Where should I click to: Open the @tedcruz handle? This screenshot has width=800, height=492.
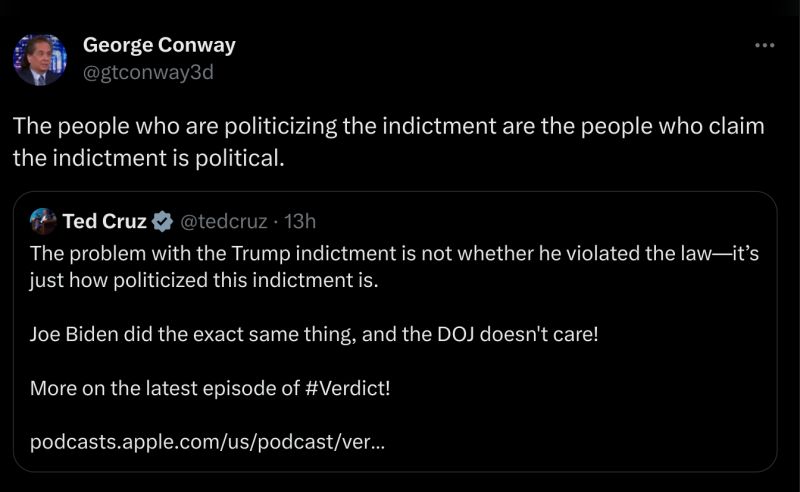pos(224,222)
